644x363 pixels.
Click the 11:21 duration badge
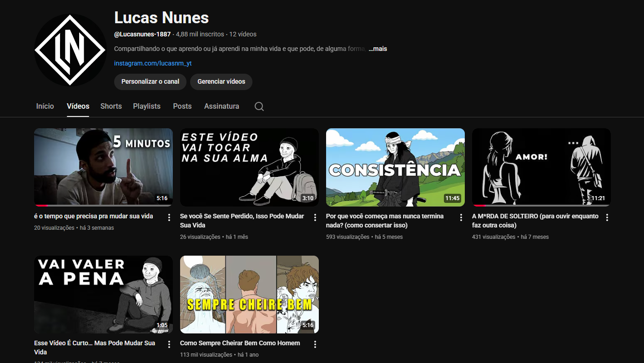(x=598, y=198)
